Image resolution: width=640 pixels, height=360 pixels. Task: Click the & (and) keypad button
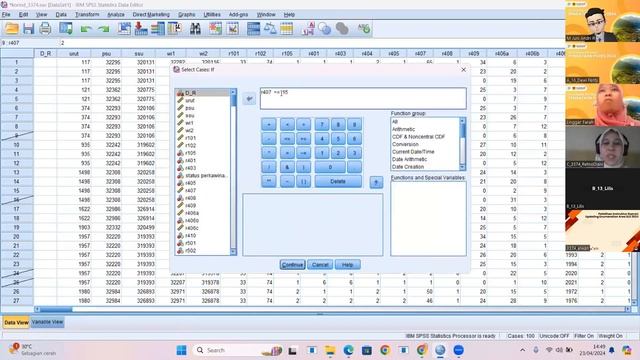pos(287,167)
